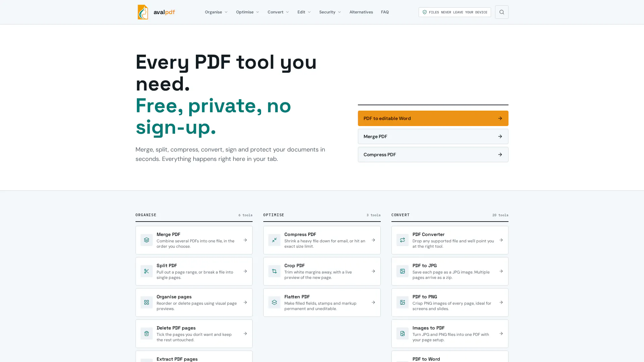
Task: Open the Images to PDF tool title
Action: click(428, 328)
